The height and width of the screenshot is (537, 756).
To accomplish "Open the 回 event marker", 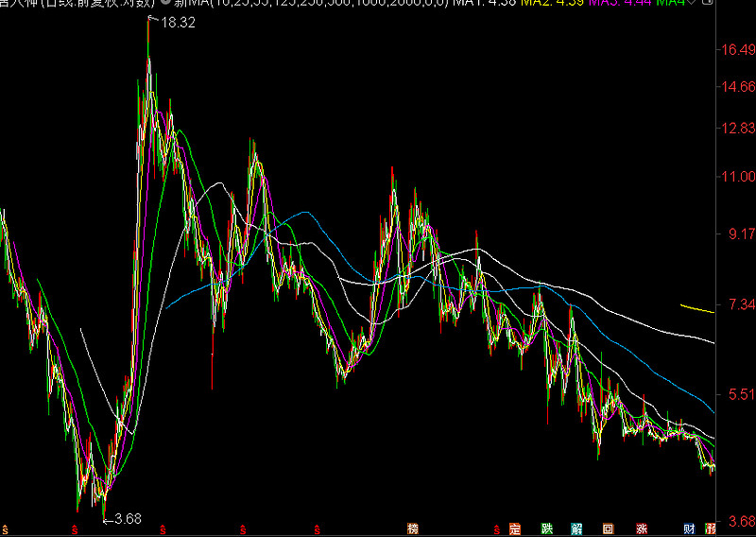I will pos(609,528).
